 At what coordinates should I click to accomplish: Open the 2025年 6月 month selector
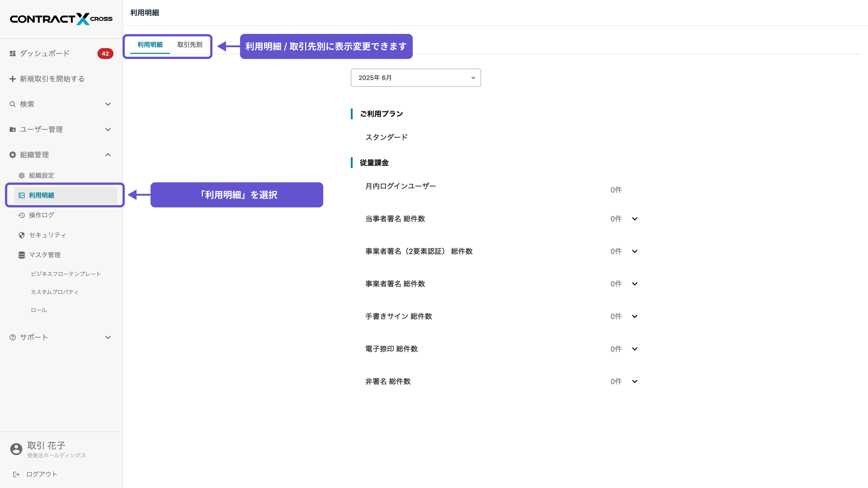(415, 77)
